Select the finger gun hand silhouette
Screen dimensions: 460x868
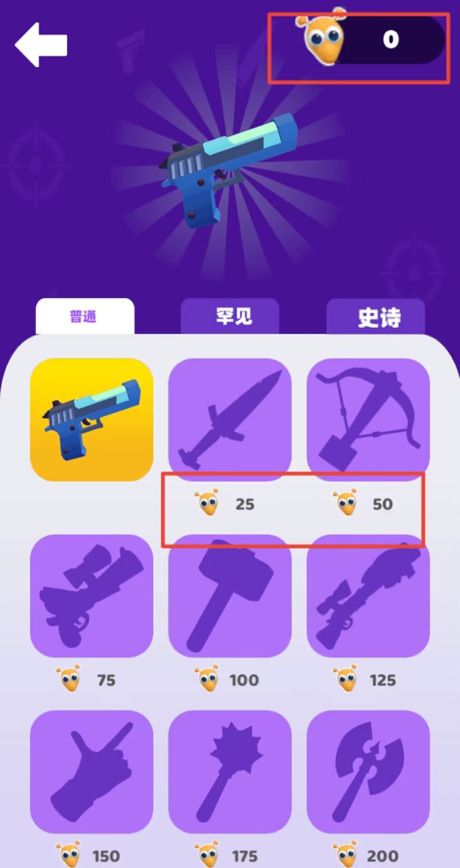(91, 772)
